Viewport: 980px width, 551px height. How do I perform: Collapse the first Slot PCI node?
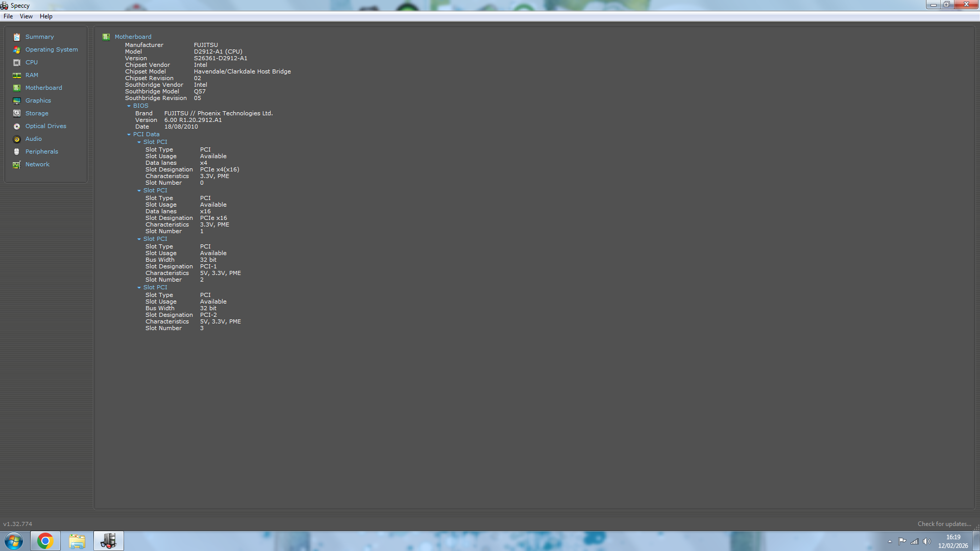[139, 142]
